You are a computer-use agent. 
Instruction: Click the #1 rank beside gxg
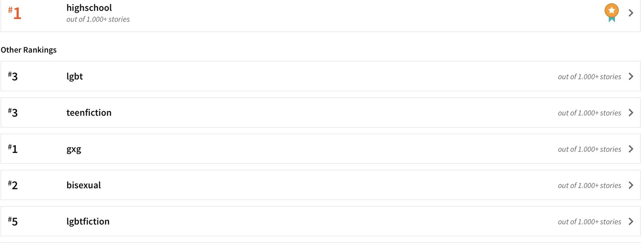pos(13,149)
